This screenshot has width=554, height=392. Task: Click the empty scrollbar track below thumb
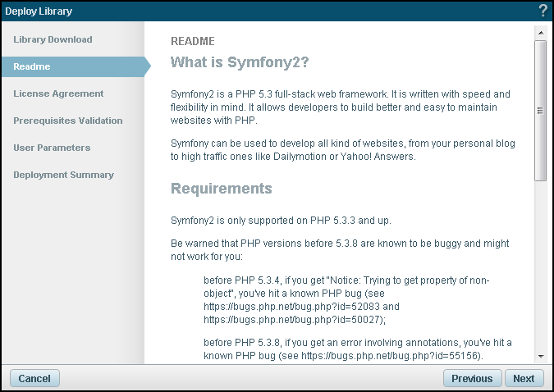[x=540, y=262]
